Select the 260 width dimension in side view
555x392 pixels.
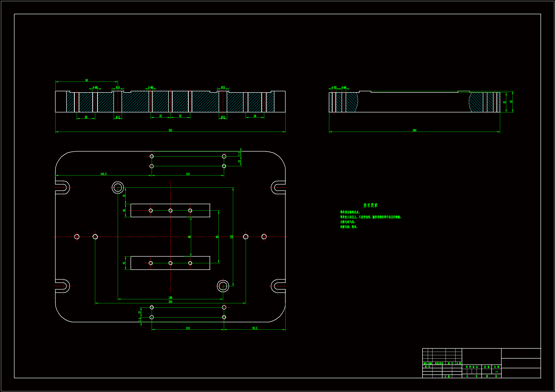click(x=414, y=130)
